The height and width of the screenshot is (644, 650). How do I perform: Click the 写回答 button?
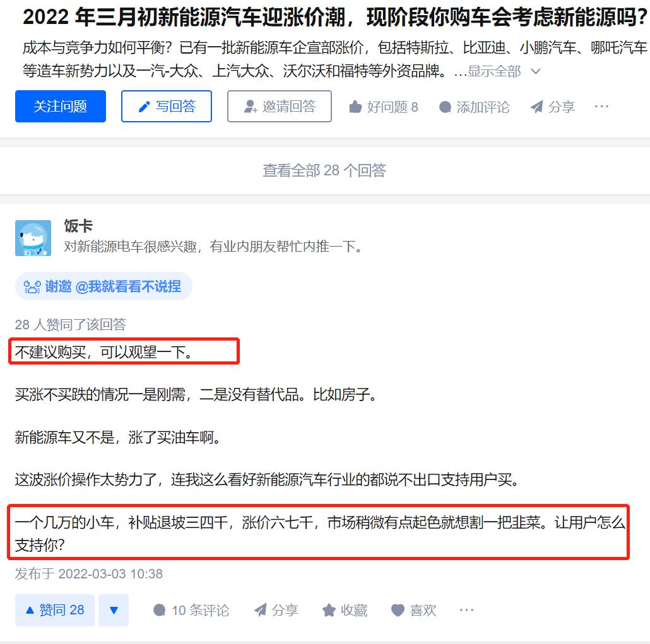[167, 106]
